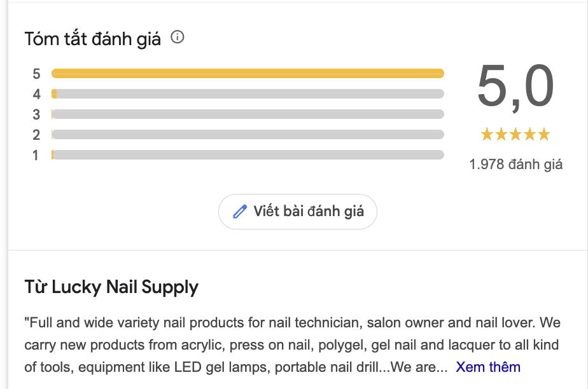Click the number 5 rating row label
Image resolution: width=588 pixels, height=389 pixels.
pos(36,74)
